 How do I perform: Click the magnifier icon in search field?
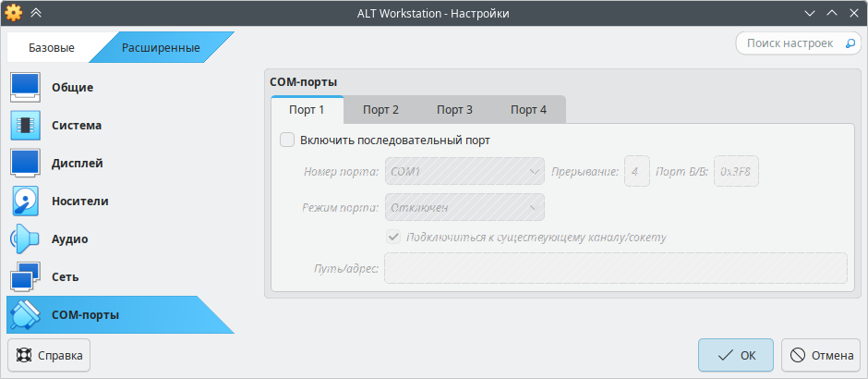click(x=850, y=43)
